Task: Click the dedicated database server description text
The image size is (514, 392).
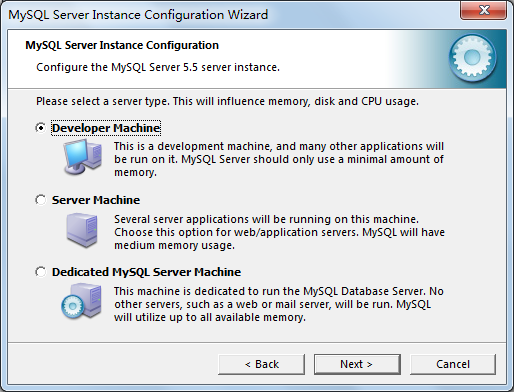Action: tap(279, 304)
